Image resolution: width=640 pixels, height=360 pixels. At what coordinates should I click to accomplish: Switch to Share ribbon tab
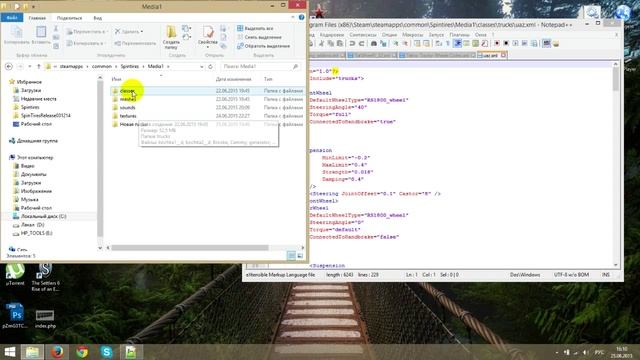coord(69,18)
